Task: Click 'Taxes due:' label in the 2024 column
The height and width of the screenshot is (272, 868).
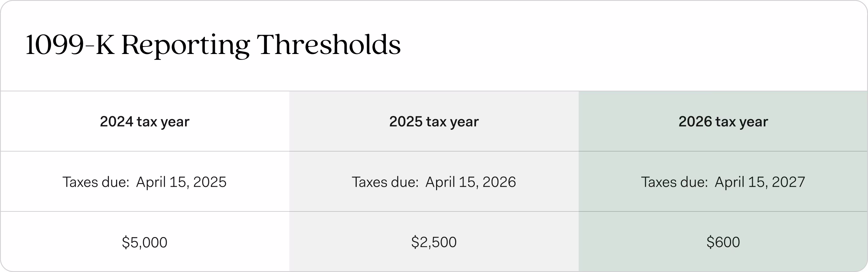Action: tap(96, 182)
